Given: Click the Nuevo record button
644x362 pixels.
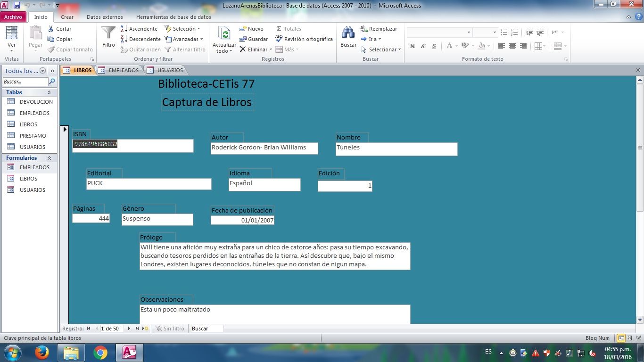Looking at the screenshot, I should click(x=251, y=29).
